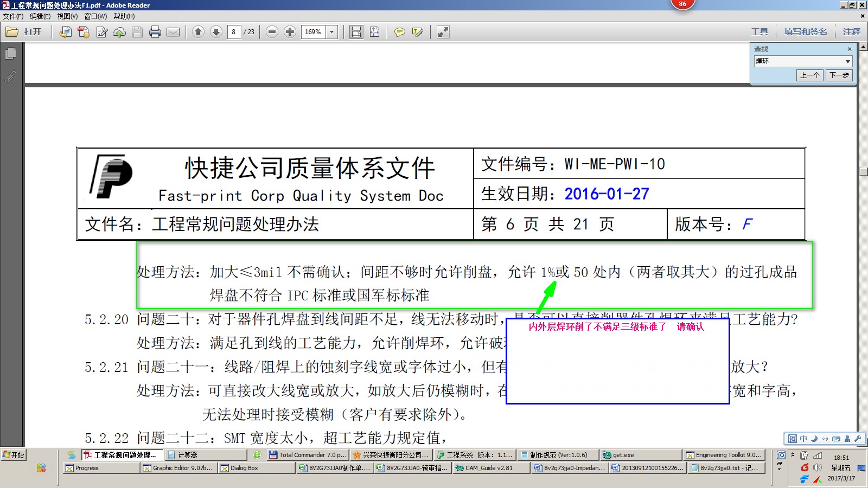The image size is (868, 488).
Task: Switch to Engineering Toolkit 9.0 taskbar item
Action: (x=724, y=455)
